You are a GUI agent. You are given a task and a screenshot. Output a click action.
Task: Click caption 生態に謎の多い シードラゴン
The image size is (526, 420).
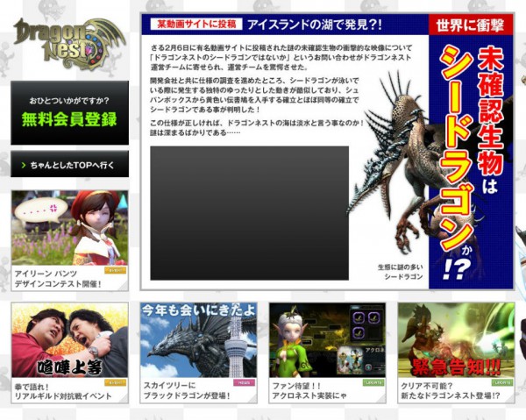[x=401, y=272]
